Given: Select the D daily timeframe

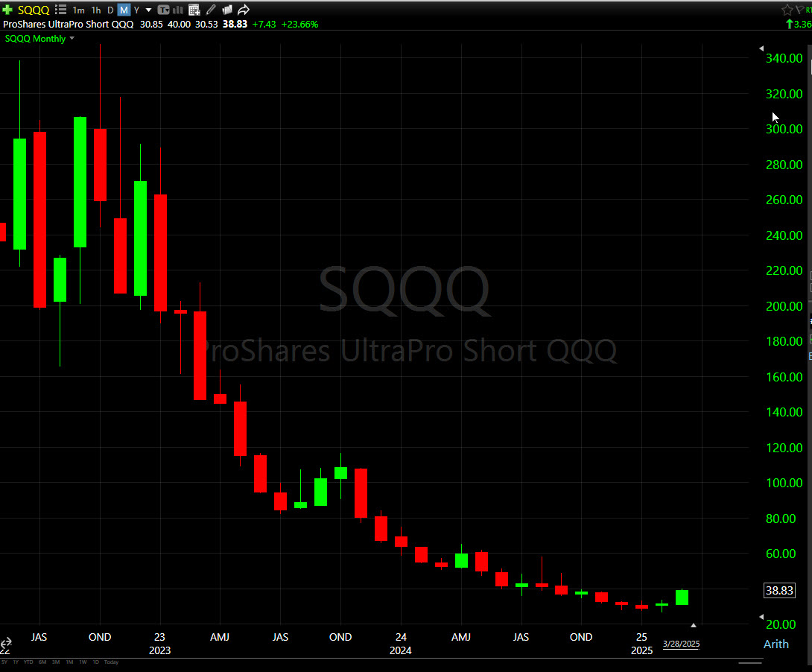Looking at the screenshot, I should 110,10.
